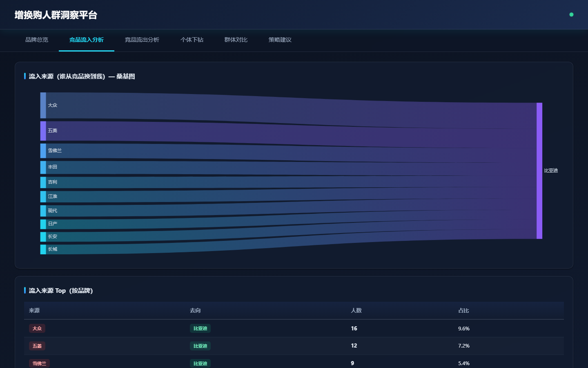
Task: Click the 日产 label in the Sankey chart
Action: tap(53, 224)
